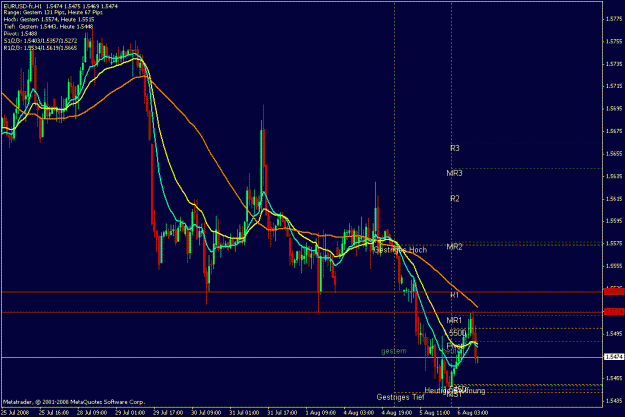The height and width of the screenshot is (417, 625).
Task: Click the 1.5775 price axis label
Action: 614,19
